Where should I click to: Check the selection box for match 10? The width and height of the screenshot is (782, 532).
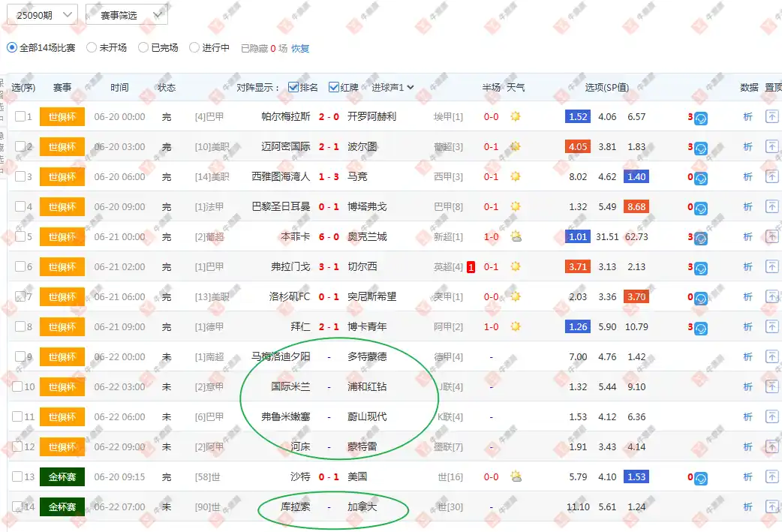17,386
